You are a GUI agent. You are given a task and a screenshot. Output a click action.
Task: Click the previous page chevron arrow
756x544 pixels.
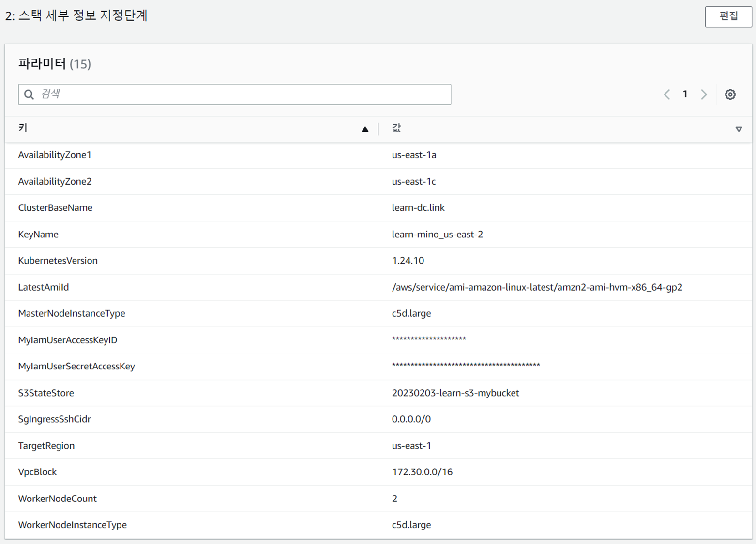coord(666,94)
